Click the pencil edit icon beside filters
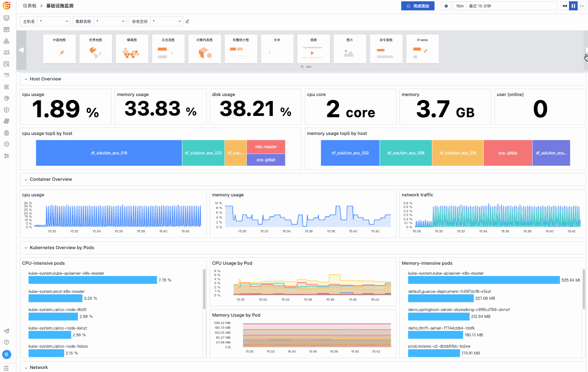The image size is (588, 372). pyautogui.click(x=187, y=21)
